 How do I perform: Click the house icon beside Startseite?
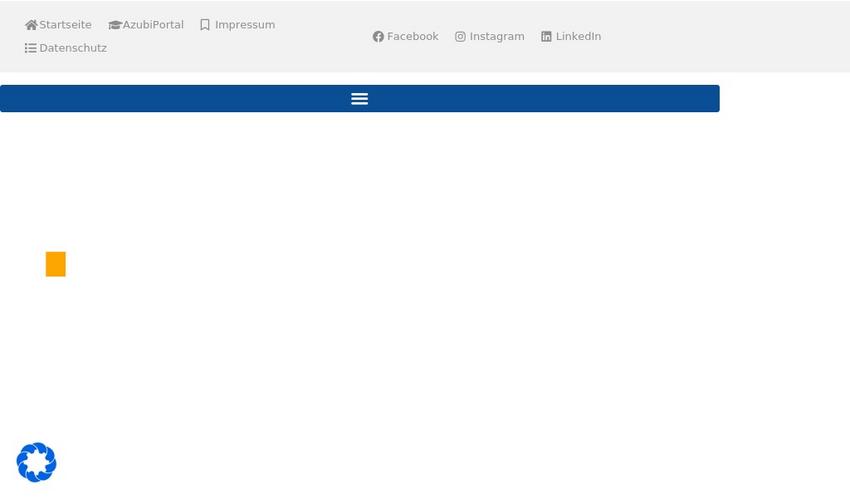click(x=31, y=25)
